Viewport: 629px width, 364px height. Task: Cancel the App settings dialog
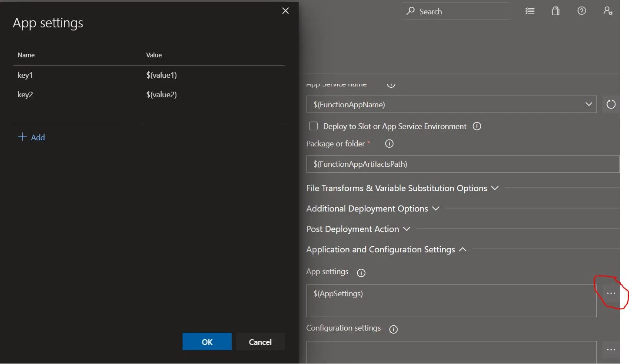[x=260, y=342]
